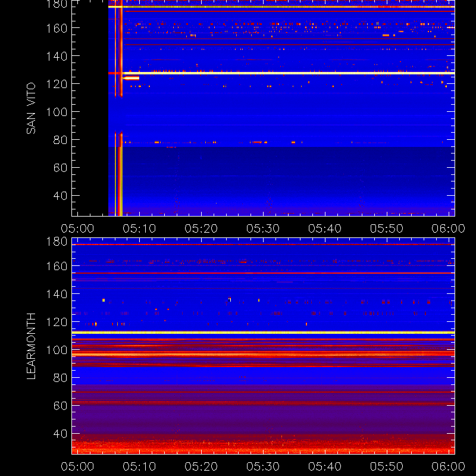Click 05:00 time label under Learmonth plot
The width and height of the screenshot is (476, 476).
tap(77, 466)
